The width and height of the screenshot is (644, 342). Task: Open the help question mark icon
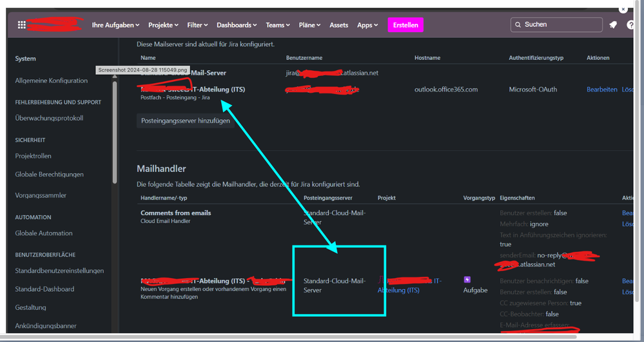pos(631,25)
